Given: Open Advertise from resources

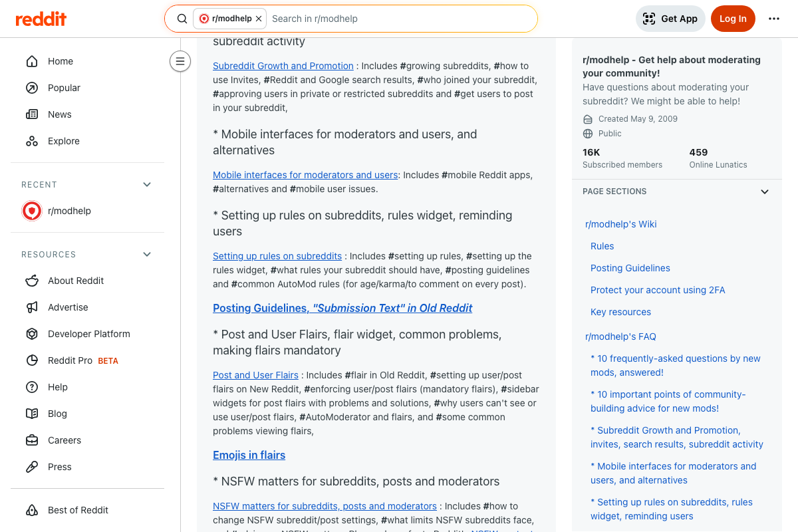Looking at the screenshot, I should coord(87,307).
